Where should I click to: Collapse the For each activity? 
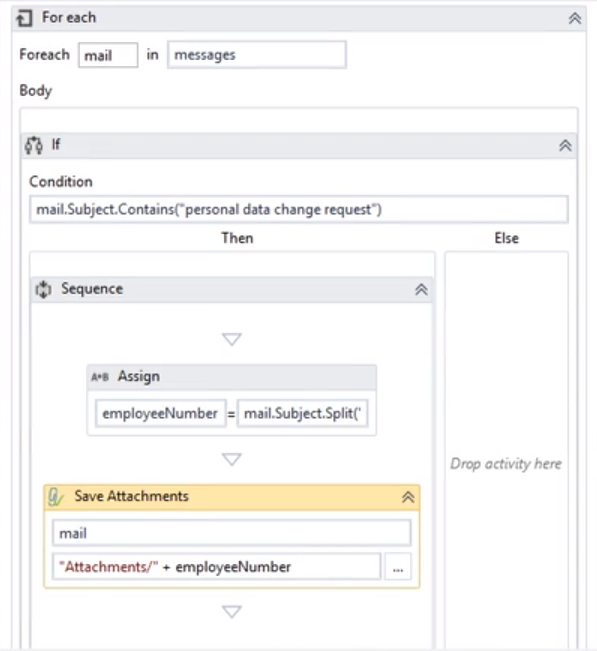tap(575, 18)
